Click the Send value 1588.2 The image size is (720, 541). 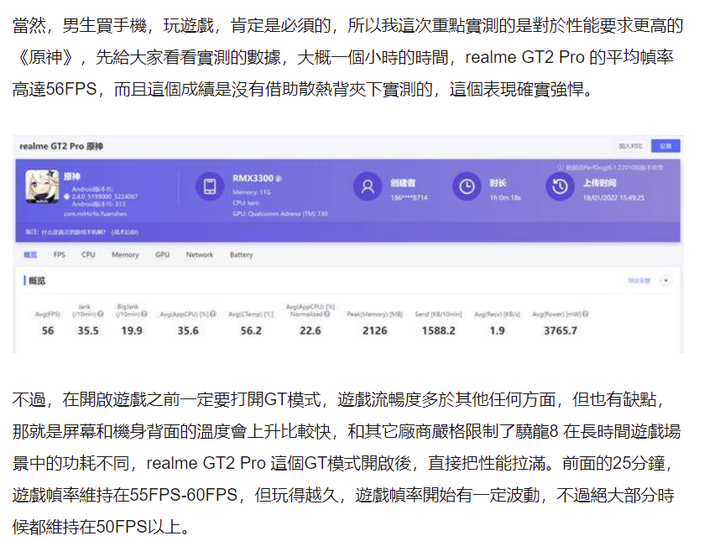pyautogui.click(x=439, y=331)
